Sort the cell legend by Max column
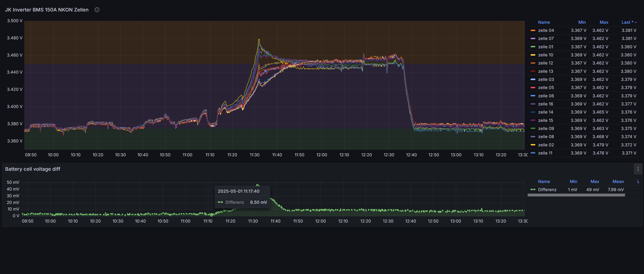This screenshot has height=274, width=644. [x=604, y=22]
